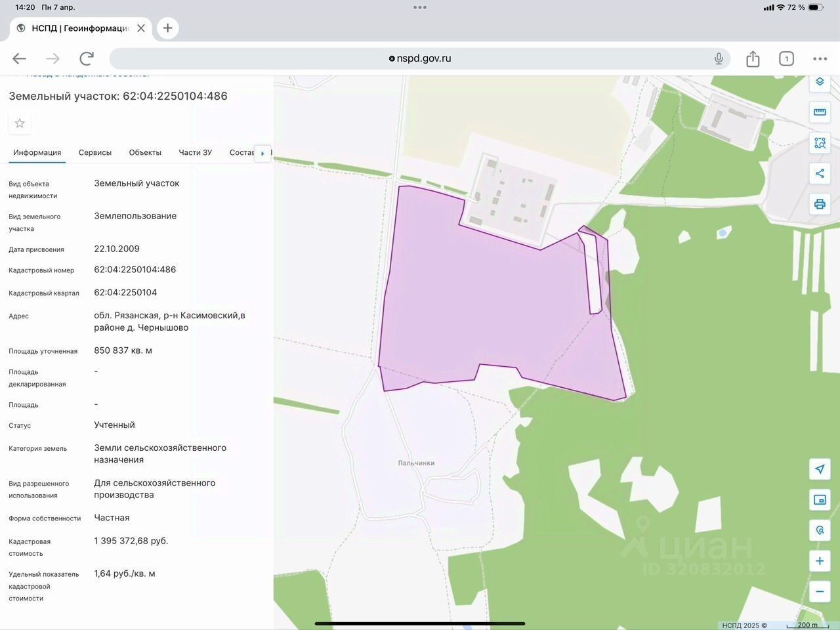Viewport: 840px width, 630px height.
Task: Toggle the overview map panel
Action: click(x=820, y=500)
